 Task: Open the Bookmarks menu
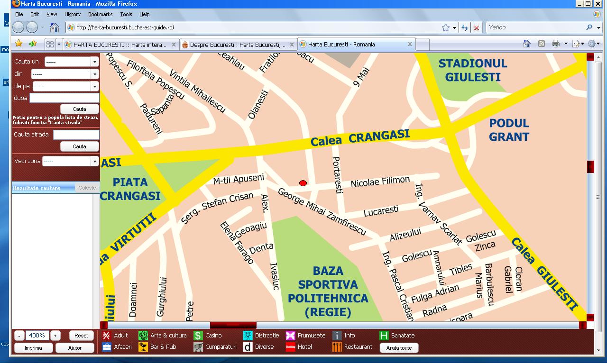(x=100, y=14)
